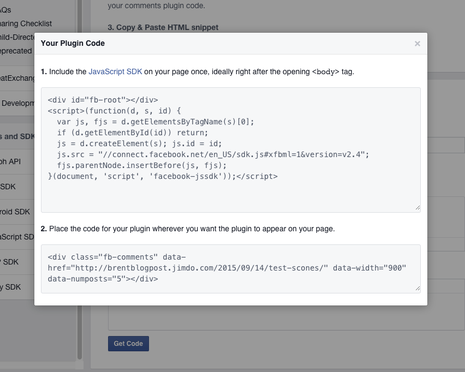465x372 pixels.
Task: Grab the plugin code box resize handle
Action: point(418,288)
